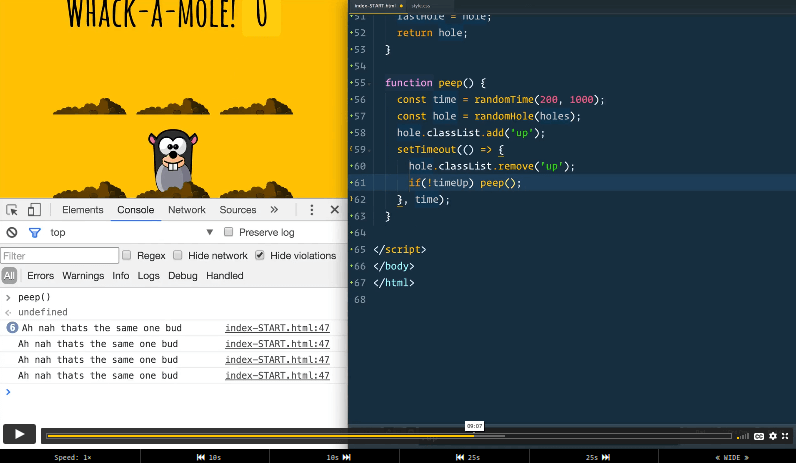Click the score box showing 0
Viewport: 796px width, 463px height.
click(x=261, y=16)
